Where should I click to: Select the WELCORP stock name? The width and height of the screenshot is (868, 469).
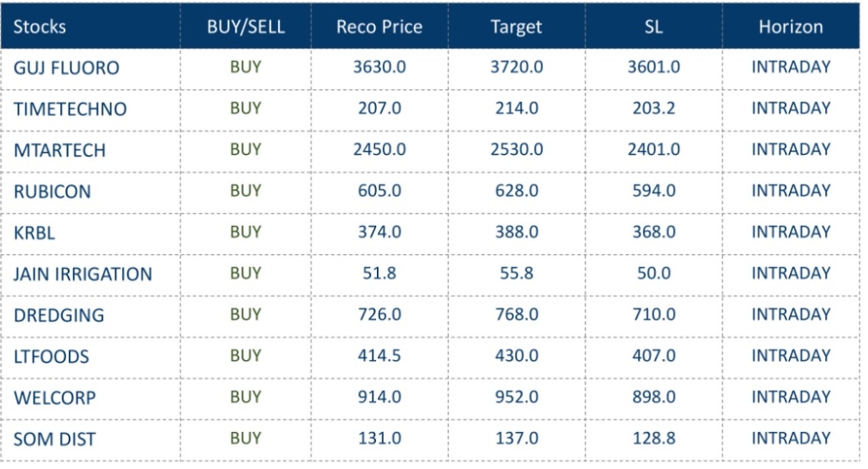coord(54,398)
